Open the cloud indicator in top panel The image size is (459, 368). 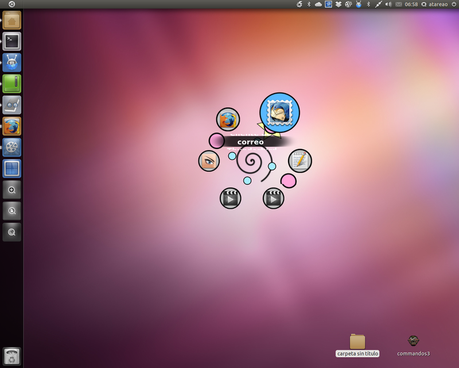tap(318, 4)
